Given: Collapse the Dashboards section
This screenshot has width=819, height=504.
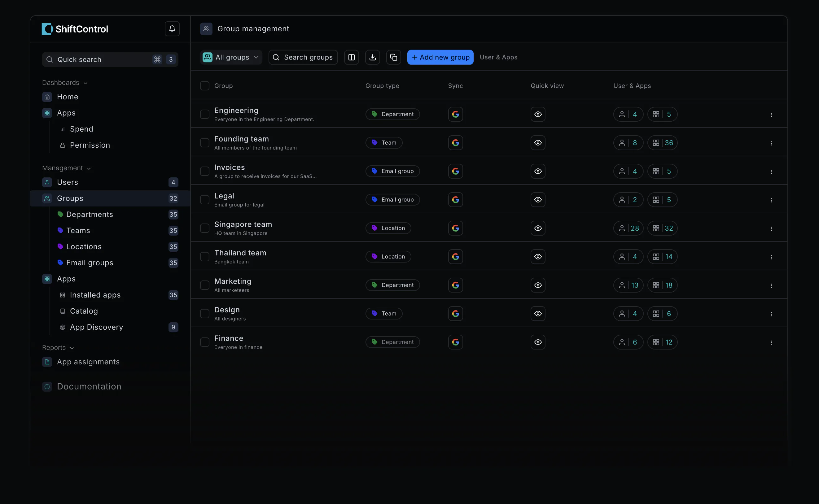Looking at the screenshot, I should click(x=65, y=83).
